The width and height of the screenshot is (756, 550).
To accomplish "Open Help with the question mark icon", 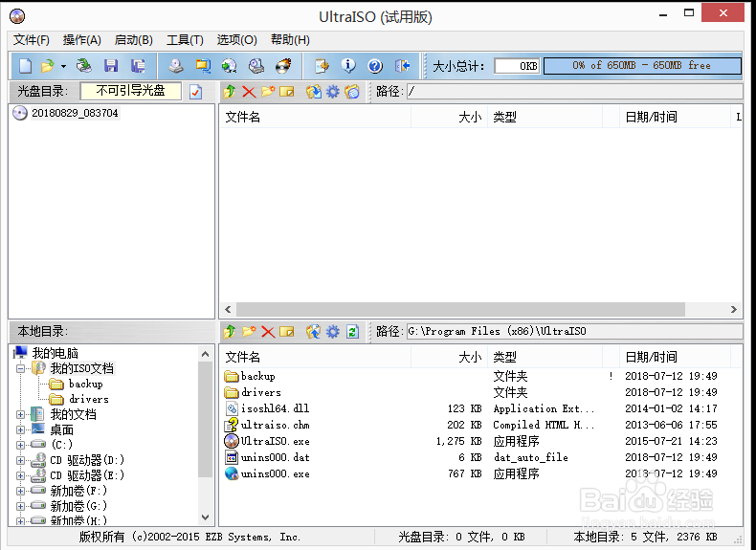I will (x=374, y=66).
